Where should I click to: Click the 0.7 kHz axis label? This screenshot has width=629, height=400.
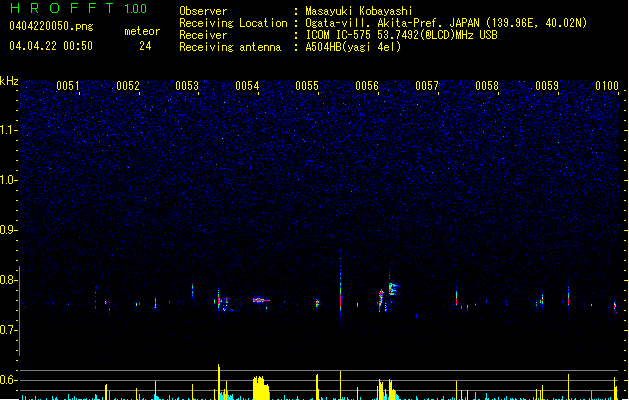pos(9,330)
